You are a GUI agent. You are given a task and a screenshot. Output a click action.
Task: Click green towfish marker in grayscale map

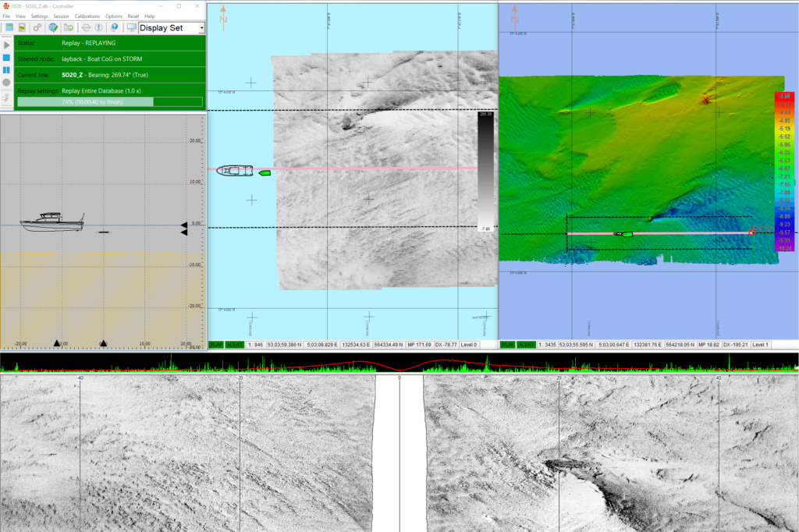(x=265, y=173)
